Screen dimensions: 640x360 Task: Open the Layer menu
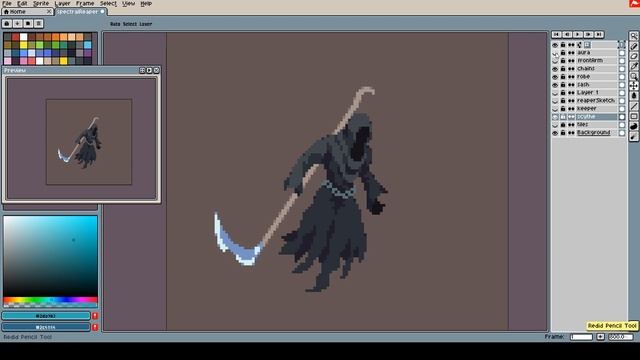(x=62, y=4)
